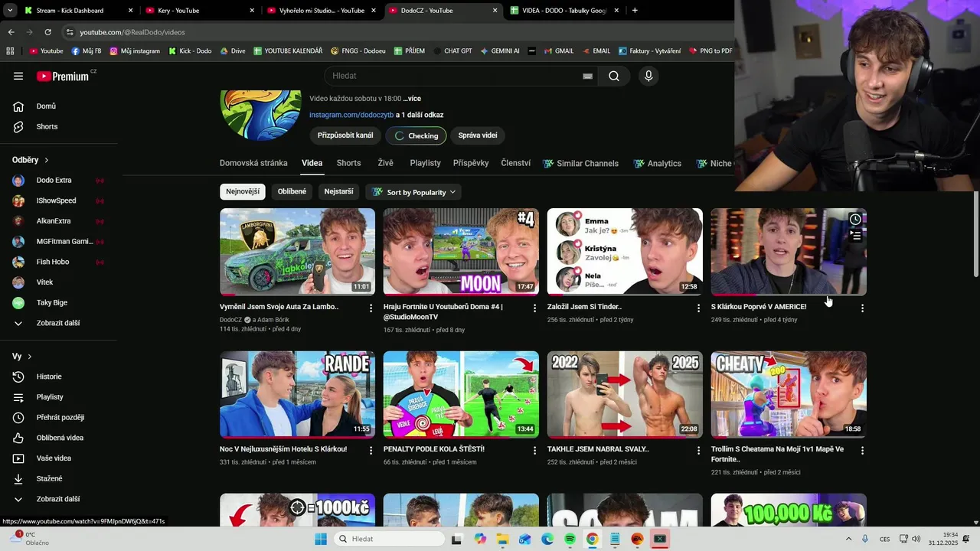Click the page vertical scrollbar
This screenshot has width=980, height=551.
point(975,233)
